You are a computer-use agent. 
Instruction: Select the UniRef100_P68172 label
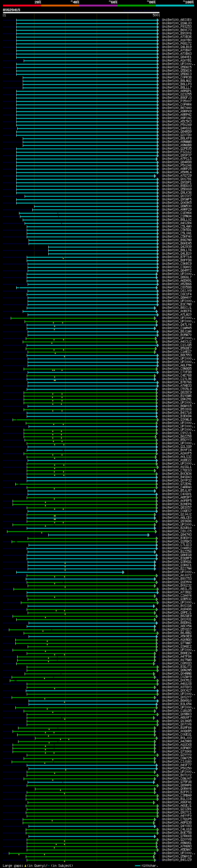coord(177,43)
